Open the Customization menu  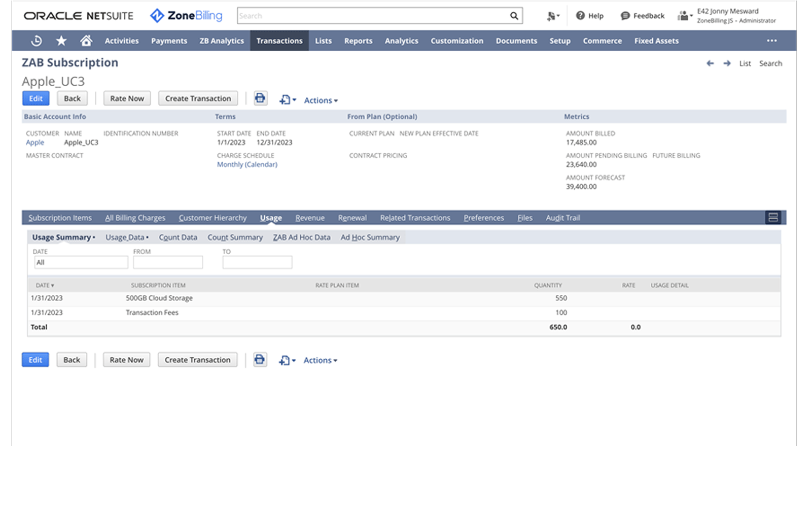coord(457,41)
